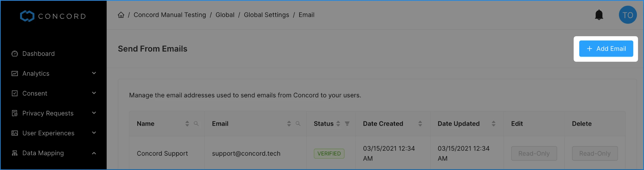Expand the Privacy Requests menu
The image size is (644, 170).
coord(54,113)
